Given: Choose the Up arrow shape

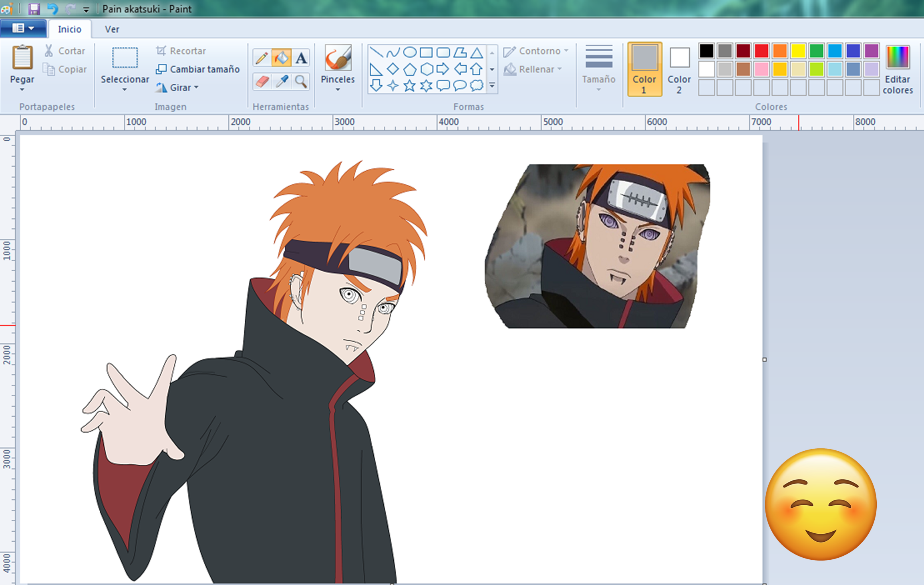Looking at the screenshot, I should 477,69.
